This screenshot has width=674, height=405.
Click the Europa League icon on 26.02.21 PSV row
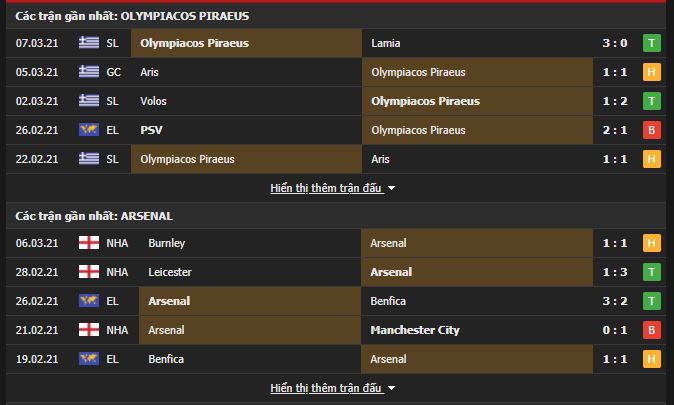(89, 129)
